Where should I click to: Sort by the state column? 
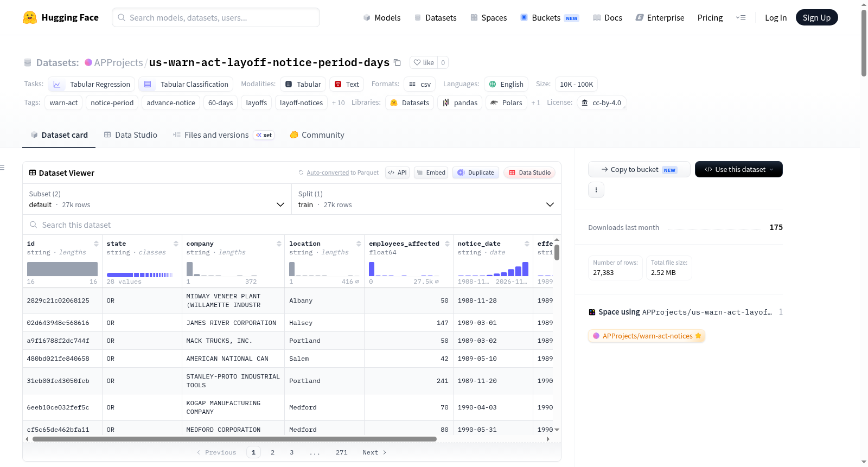click(176, 244)
